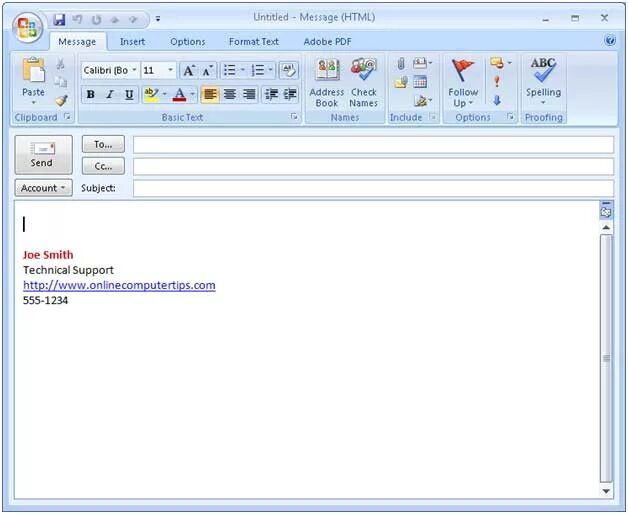This screenshot has height=514, width=628.
Task: Click in the Cc recipient field
Action: click(373, 167)
